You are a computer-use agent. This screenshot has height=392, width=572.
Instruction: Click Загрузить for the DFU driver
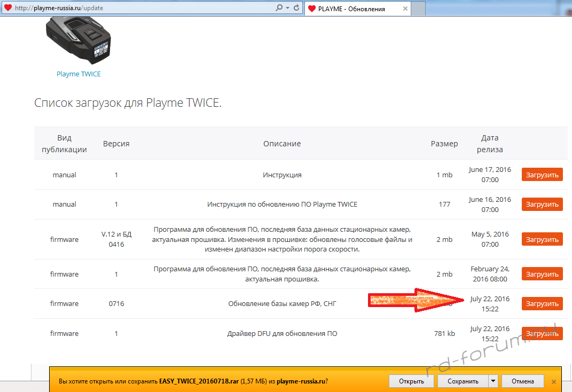click(542, 333)
